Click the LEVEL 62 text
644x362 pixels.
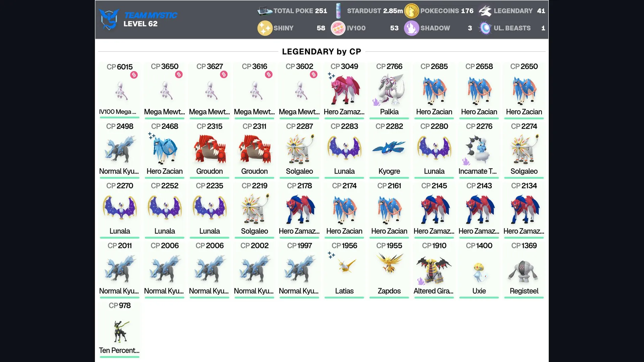(140, 24)
